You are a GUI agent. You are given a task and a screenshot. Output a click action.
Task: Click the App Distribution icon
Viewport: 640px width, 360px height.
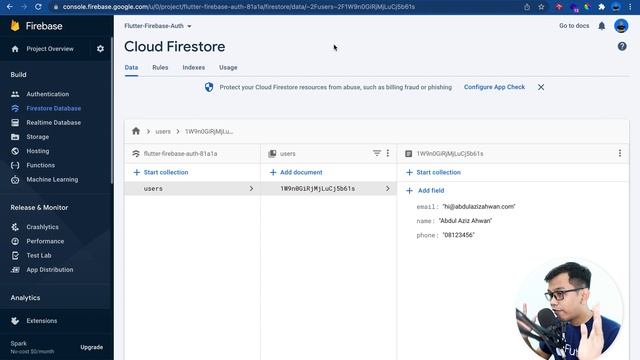(15, 270)
